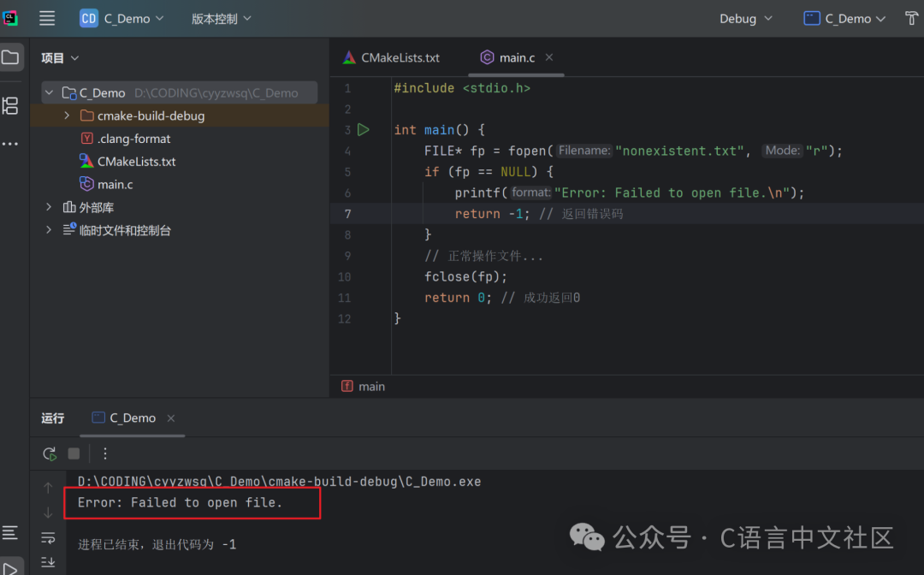Image resolution: width=924 pixels, height=575 pixels.
Task: Click the up arrow in the console sidebar
Action: tap(48, 487)
